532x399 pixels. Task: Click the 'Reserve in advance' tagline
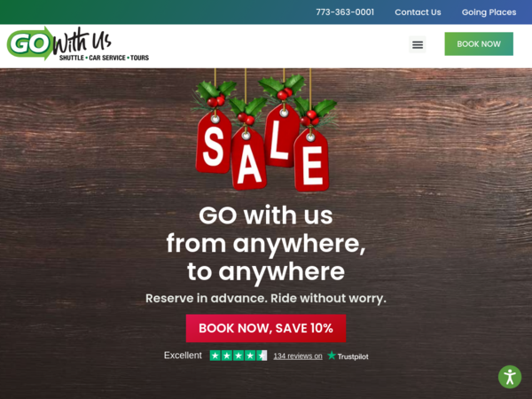[266, 298]
